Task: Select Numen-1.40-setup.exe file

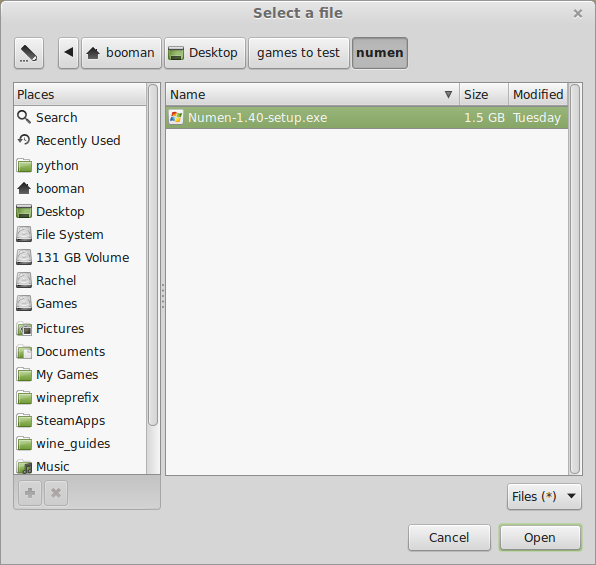Action: pyautogui.click(x=367, y=117)
